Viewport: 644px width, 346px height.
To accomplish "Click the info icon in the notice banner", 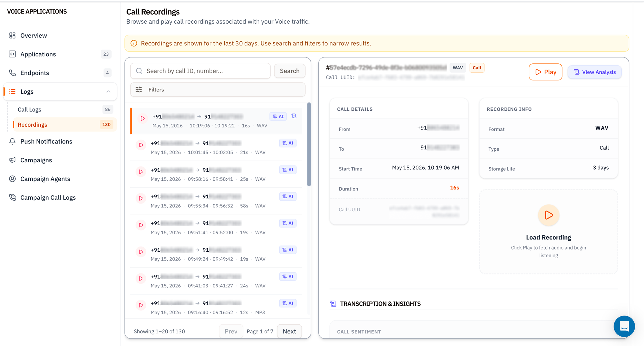I will [134, 43].
